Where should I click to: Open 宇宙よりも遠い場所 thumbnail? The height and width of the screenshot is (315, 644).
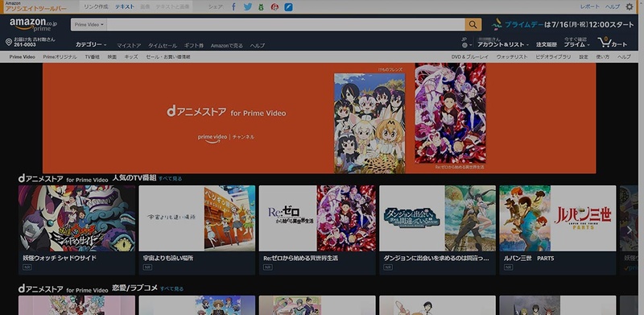coord(196,218)
